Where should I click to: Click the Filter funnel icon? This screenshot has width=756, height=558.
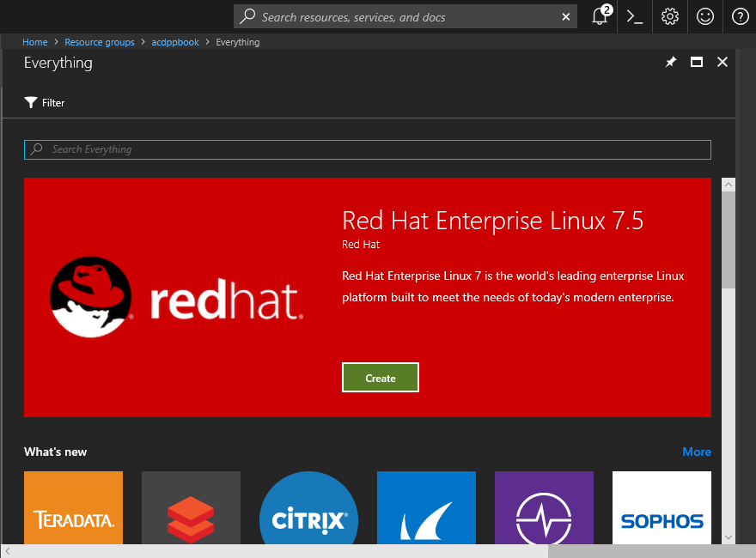pyautogui.click(x=31, y=103)
